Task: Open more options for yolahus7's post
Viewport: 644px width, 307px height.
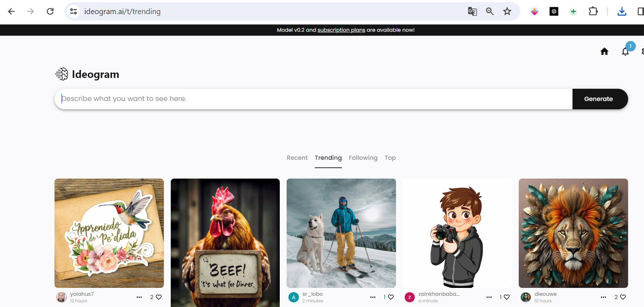Action: point(139,297)
